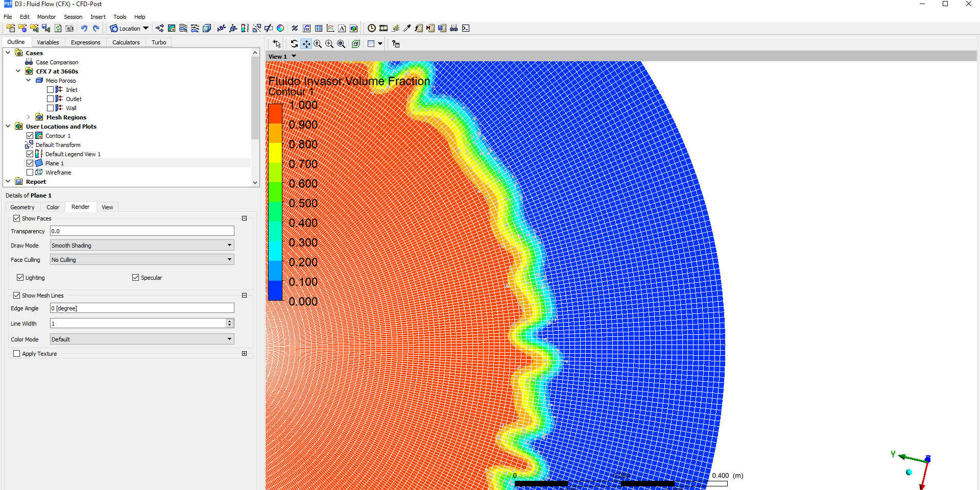The height and width of the screenshot is (490, 980).
Task: Open the Animation filmstrip tool
Action: 384,29
